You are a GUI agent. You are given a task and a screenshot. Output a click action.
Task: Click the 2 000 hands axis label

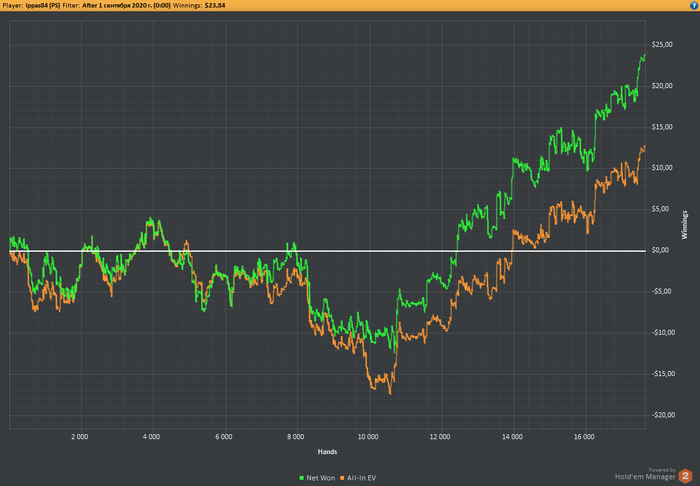pos(79,436)
